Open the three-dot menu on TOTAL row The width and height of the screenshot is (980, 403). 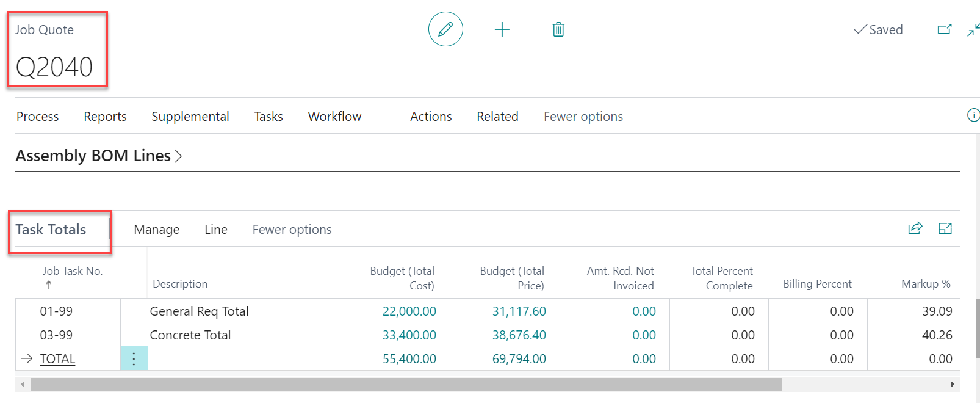(134, 358)
